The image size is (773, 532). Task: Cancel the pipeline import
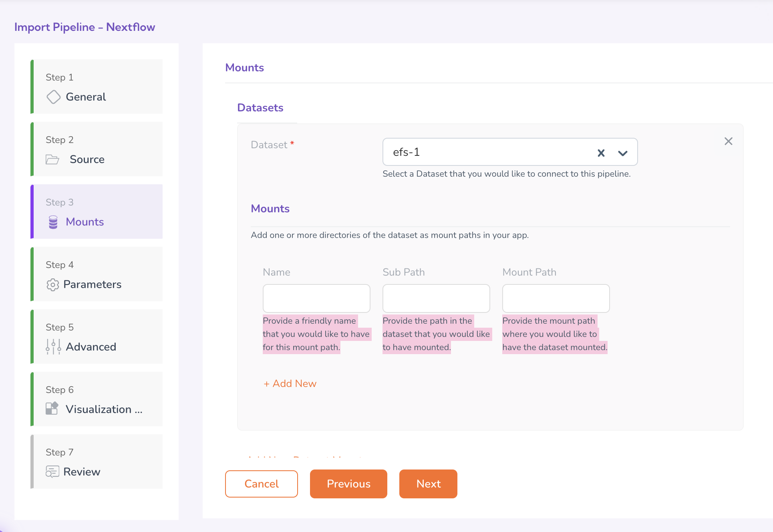pos(262,484)
